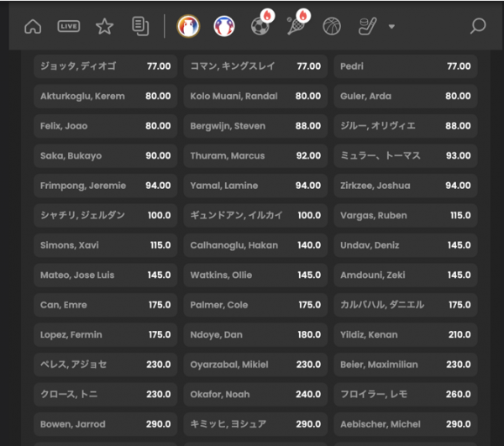Choose Yildiz, Kenan at 210.0
504x446 pixels.
(406, 335)
